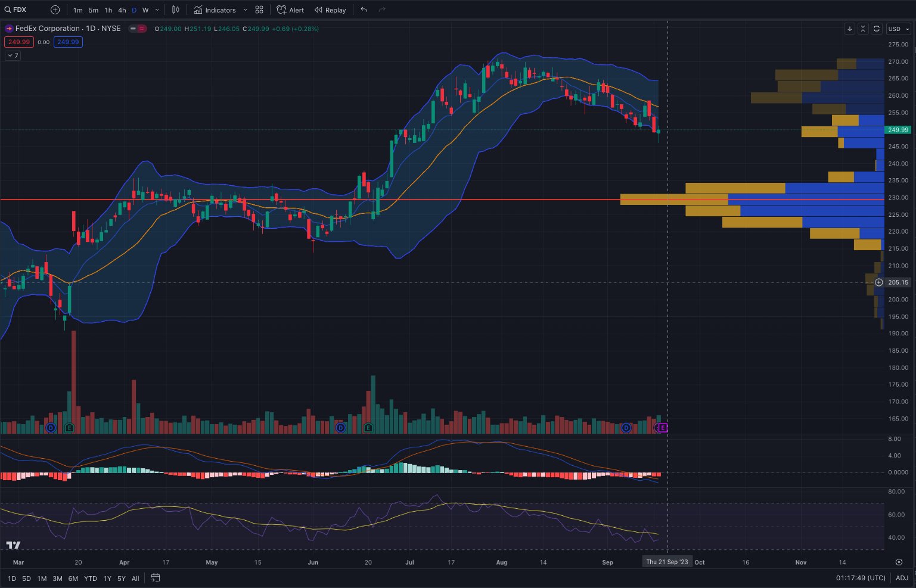Expand the favorite indicators chevron

(245, 10)
